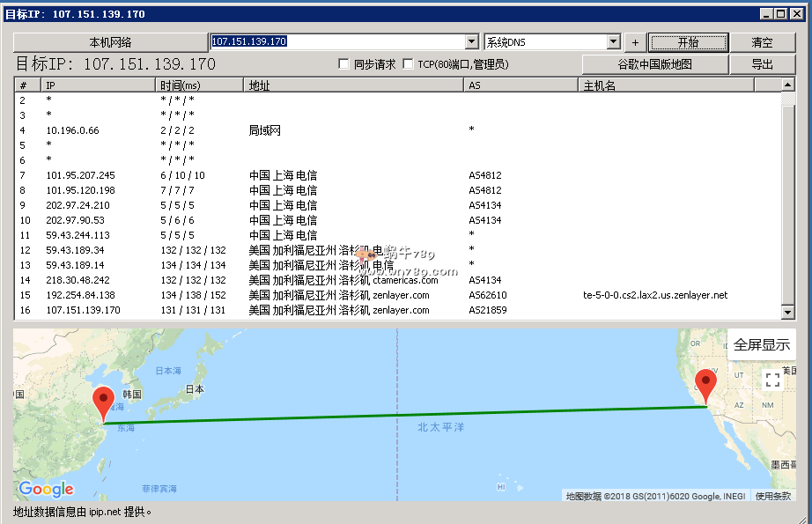Screen dimensions: 812x524
Task: Enable the 同步请求 checkbox
Action: coord(344,64)
